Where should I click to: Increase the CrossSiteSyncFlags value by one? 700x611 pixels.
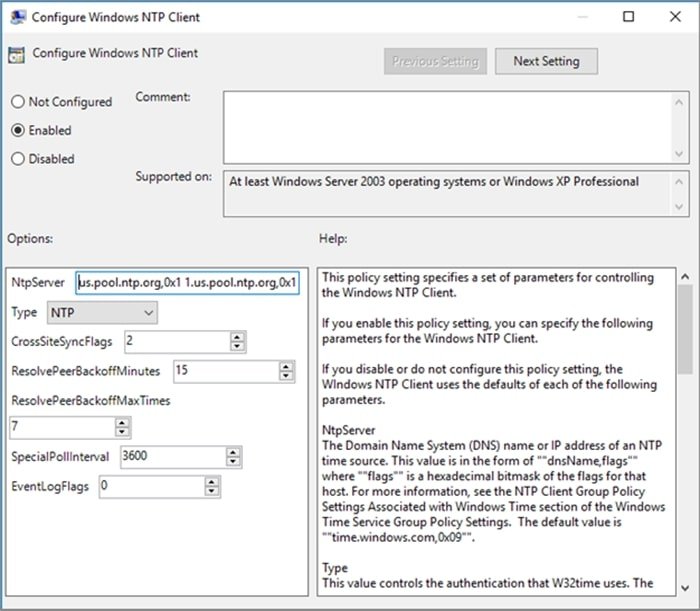(237, 337)
